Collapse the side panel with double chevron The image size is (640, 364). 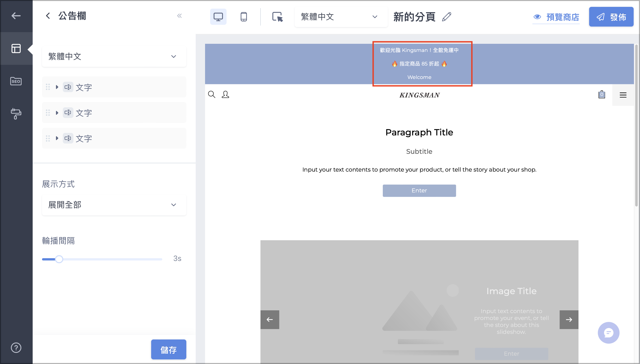pyautogui.click(x=179, y=16)
